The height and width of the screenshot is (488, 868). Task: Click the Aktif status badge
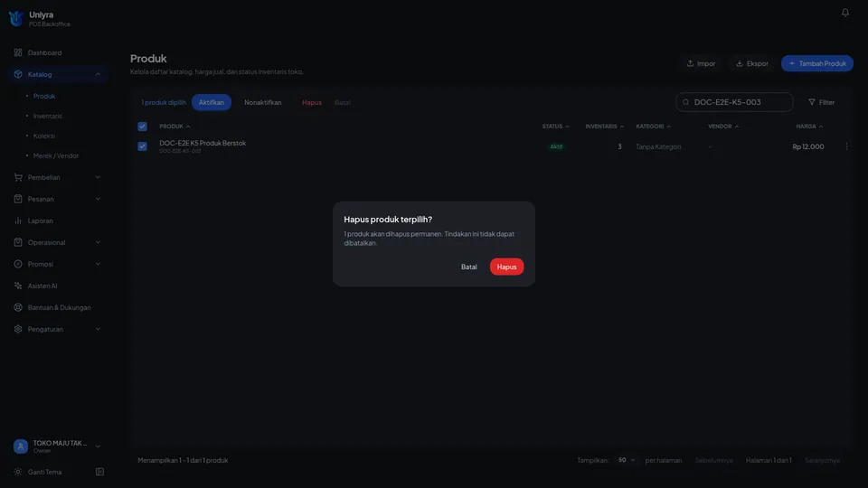click(556, 146)
